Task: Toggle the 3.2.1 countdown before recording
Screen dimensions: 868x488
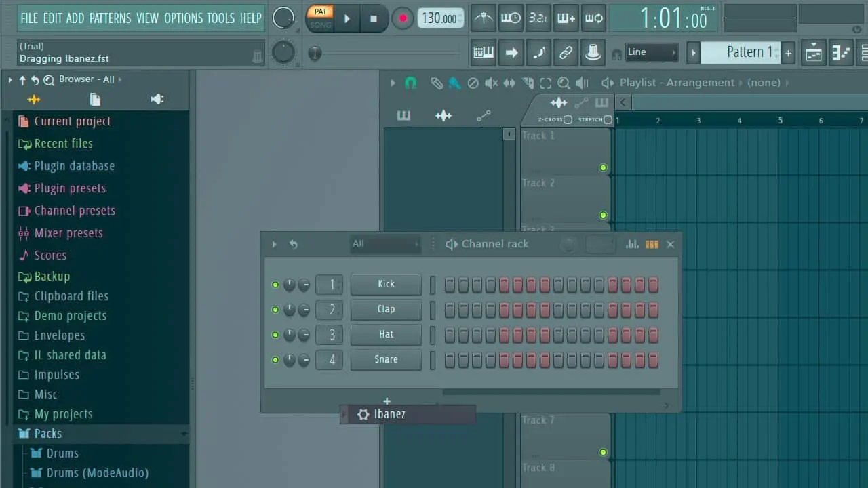Action: 538,18
